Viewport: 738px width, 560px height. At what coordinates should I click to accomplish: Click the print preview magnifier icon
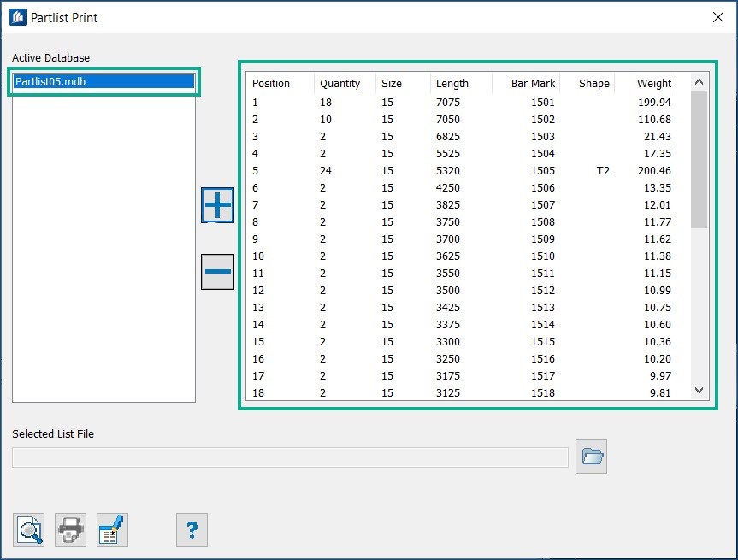point(29,530)
